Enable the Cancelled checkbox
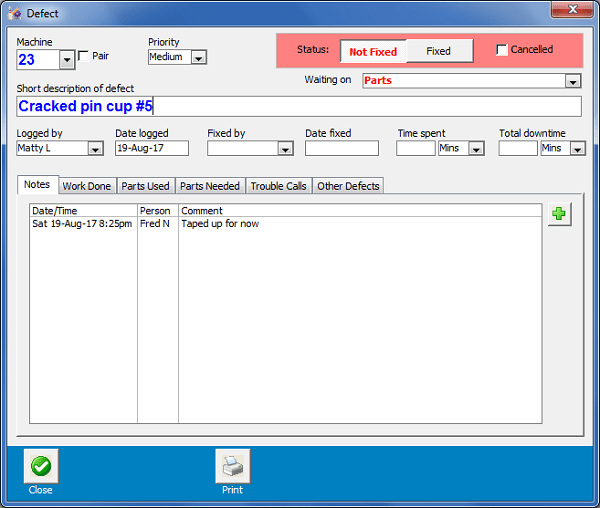600x508 pixels. [502, 50]
